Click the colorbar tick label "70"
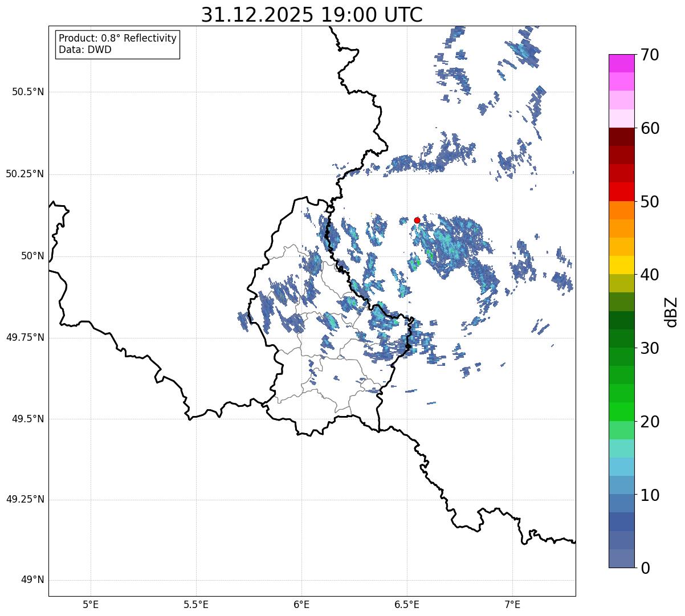Screen dimensions: 685x616 [650, 55]
